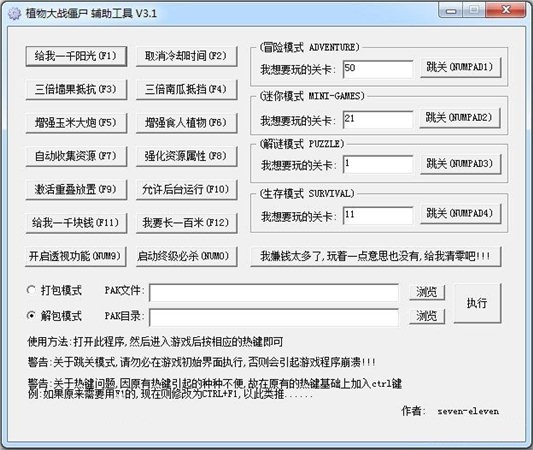Activate 三倍南瓜抵挡 (F4)

tap(186, 89)
